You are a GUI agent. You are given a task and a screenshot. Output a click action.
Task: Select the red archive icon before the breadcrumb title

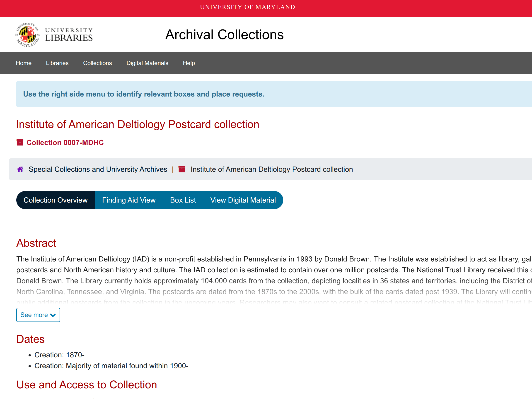[x=182, y=169]
